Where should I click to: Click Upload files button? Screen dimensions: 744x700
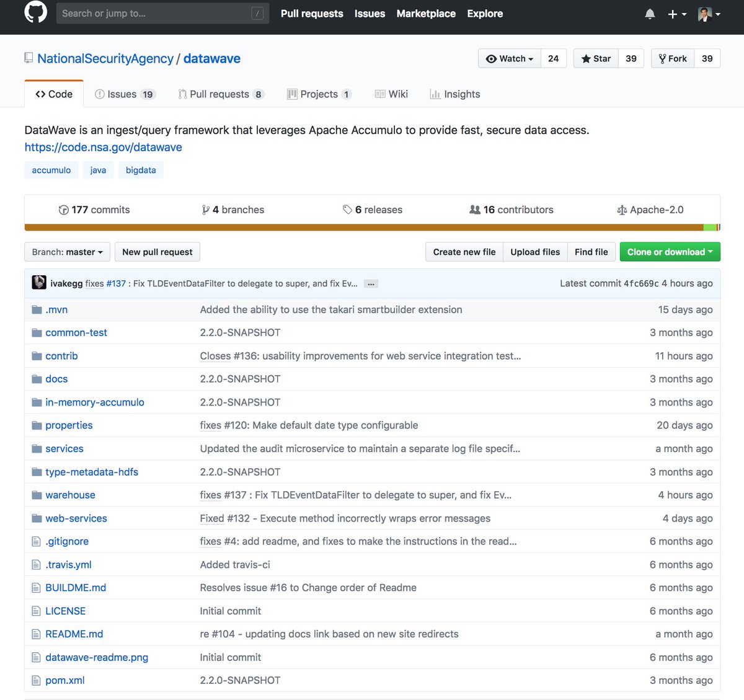pos(535,252)
